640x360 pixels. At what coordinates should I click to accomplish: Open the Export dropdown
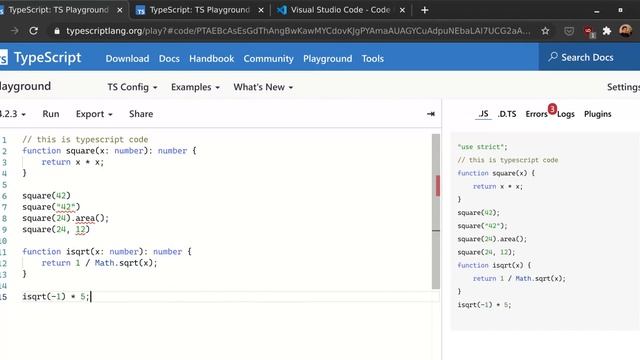click(94, 114)
